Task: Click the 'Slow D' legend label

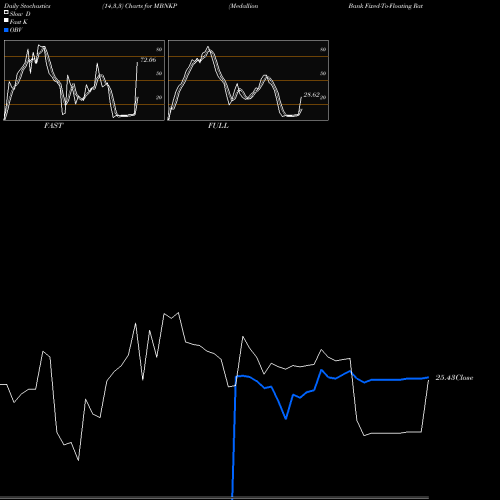Action: coord(20,14)
